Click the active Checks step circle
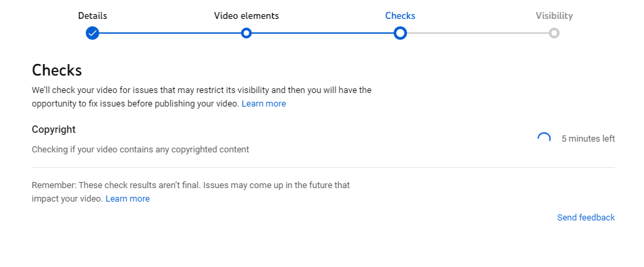Screen dimensions: 644x267 point(400,33)
